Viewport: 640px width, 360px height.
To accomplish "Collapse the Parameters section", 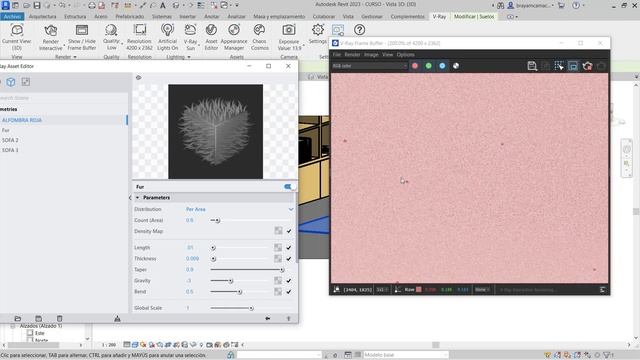I will (x=138, y=198).
